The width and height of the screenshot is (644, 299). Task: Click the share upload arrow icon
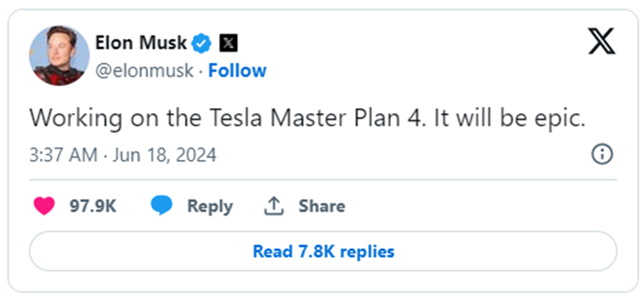274,205
